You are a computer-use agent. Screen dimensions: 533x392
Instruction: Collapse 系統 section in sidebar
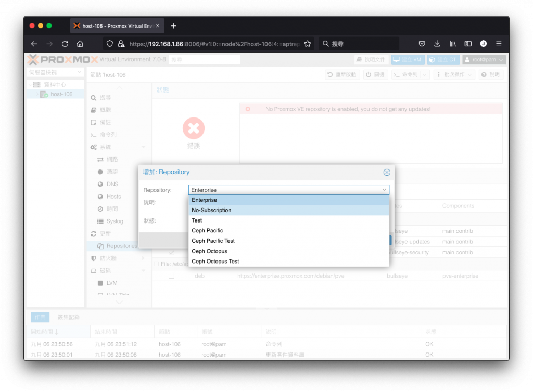point(143,147)
